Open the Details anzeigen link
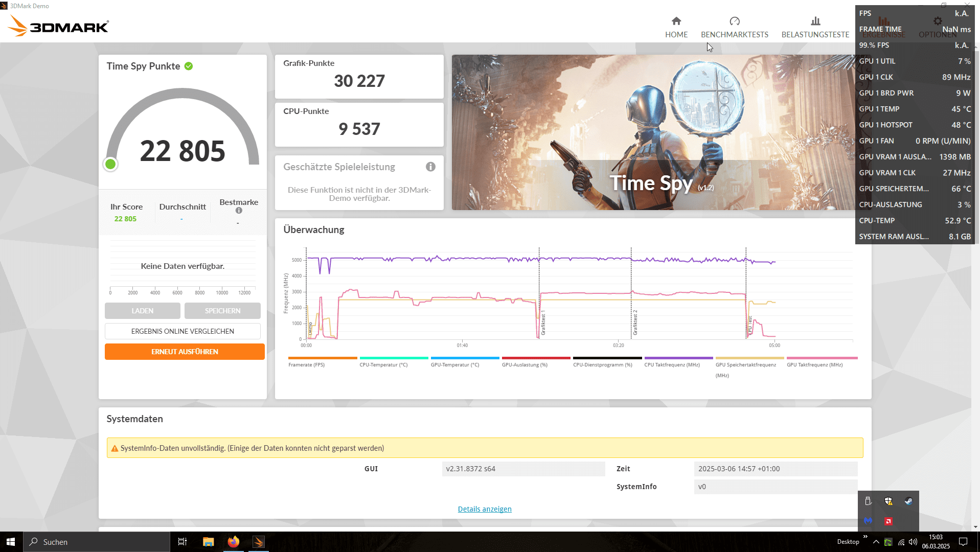Image resolution: width=980 pixels, height=552 pixels. (x=485, y=509)
